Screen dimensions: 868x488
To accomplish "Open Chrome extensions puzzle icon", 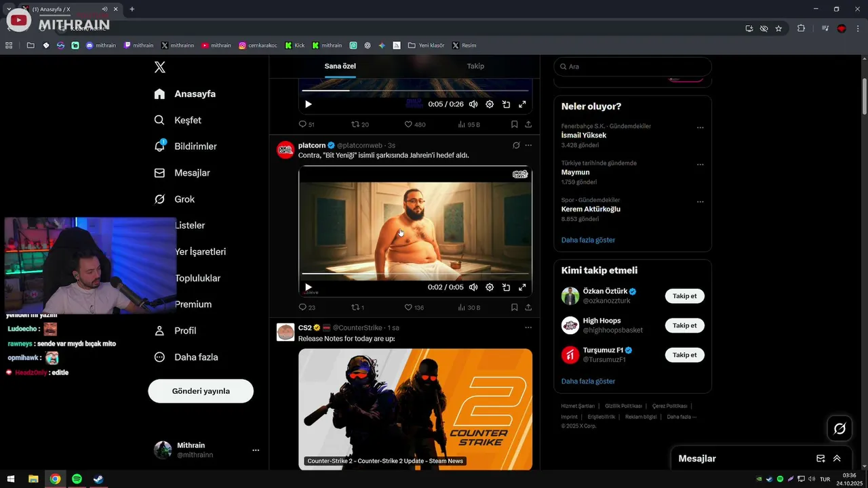I will pos(801,28).
